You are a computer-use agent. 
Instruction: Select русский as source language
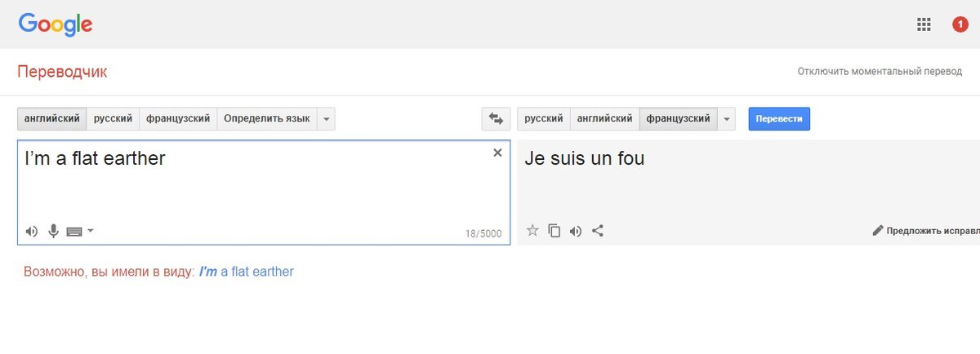[x=113, y=119]
